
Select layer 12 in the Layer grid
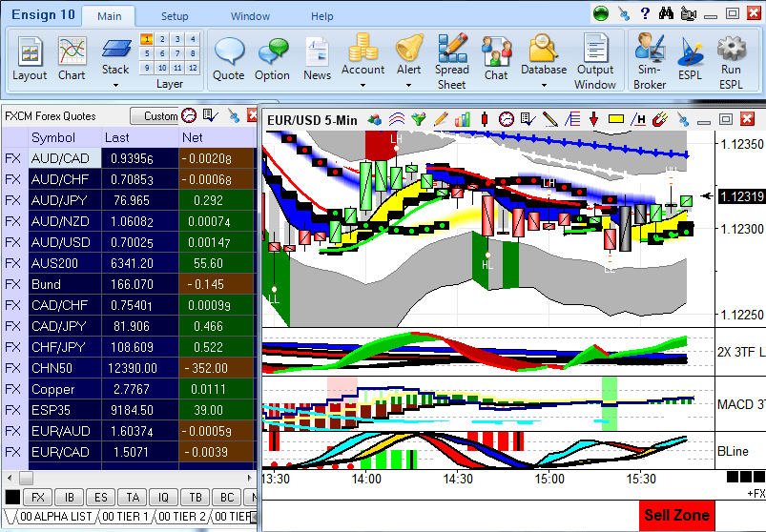point(193,68)
